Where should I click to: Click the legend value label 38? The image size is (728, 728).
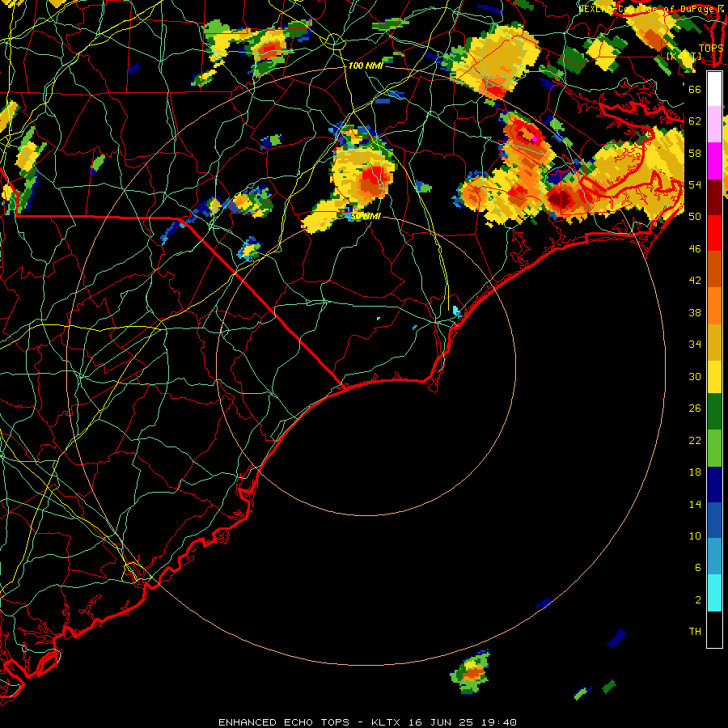pyautogui.click(x=695, y=312)
